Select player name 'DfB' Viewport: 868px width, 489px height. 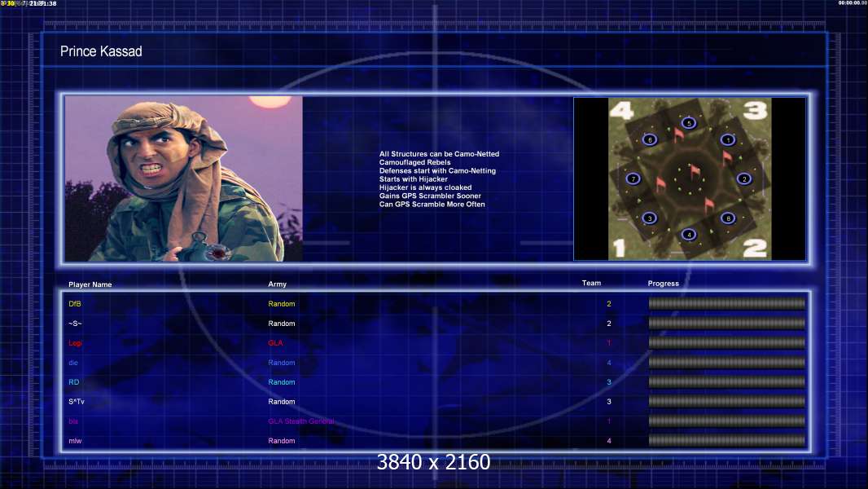coord(75,304)
